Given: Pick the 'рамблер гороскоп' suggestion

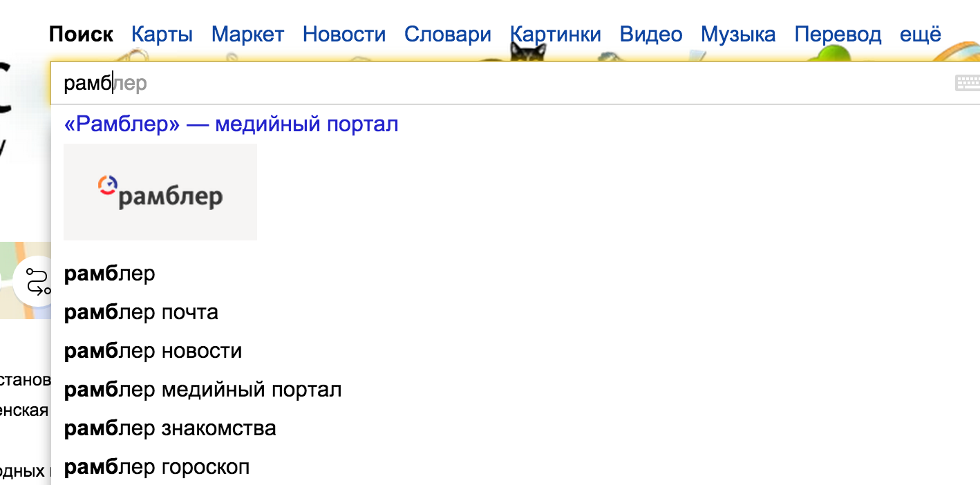Looking at the screenshot, I should tap(157, 467).
